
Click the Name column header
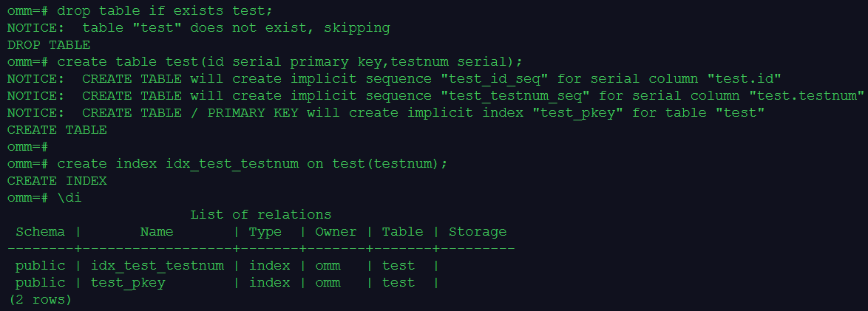157,231
